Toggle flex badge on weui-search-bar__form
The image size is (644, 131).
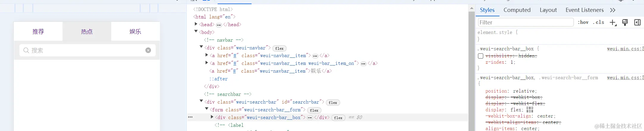point(314,110)
